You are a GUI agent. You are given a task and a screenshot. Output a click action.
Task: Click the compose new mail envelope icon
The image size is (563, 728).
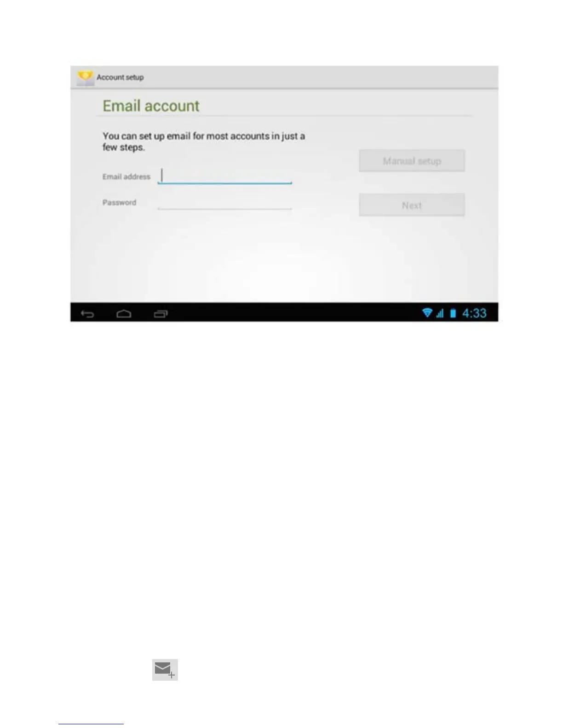coord(165,670)
